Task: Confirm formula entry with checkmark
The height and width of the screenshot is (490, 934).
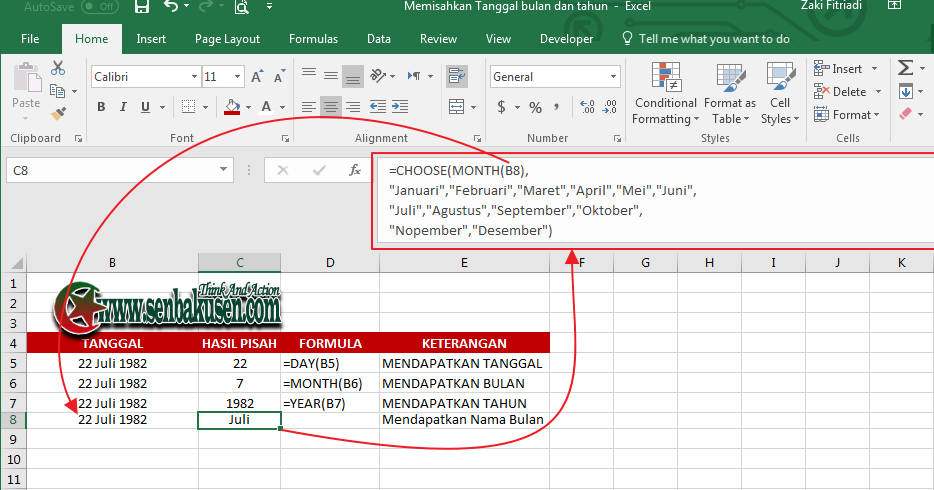Action: [319, 170]
